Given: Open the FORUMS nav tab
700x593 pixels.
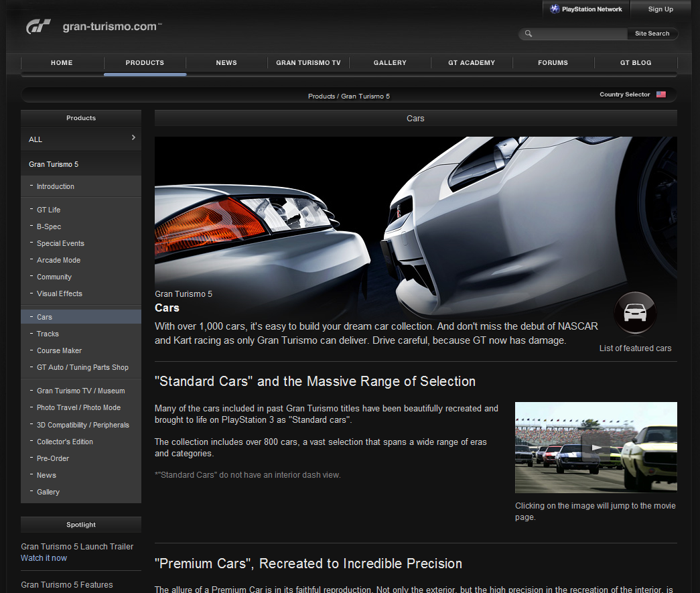Looking at the screenshot, I should tap(553, 63).
